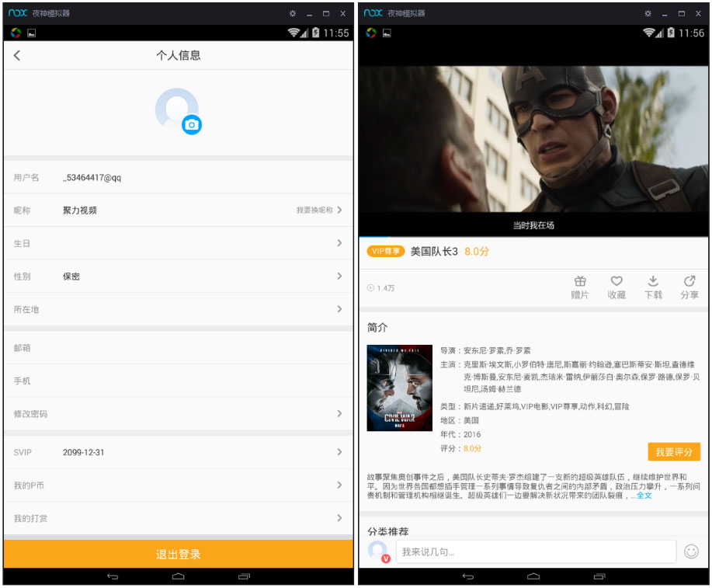Click the 退出登录 logout button
This screenshot has height=588, width=712.
point(178,554)
